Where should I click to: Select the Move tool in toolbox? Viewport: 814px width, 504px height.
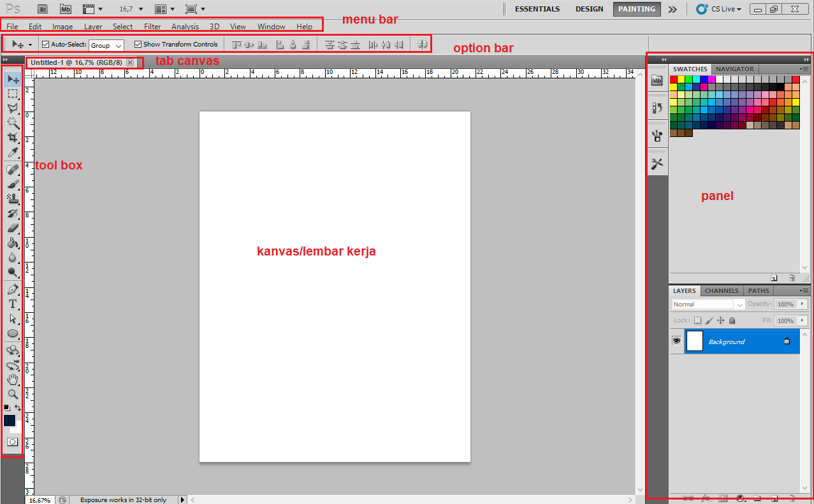point(13,80)
